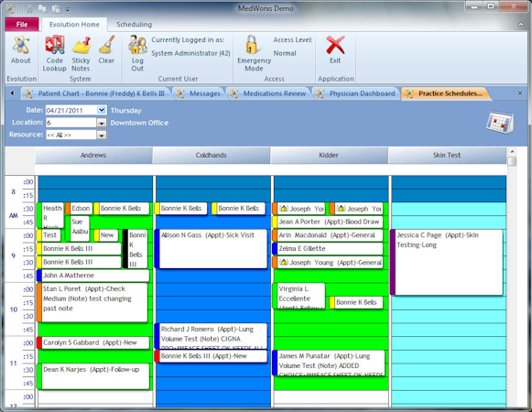
Task: Close the Practice Schedules tab panel
Action: coord(520,93)
